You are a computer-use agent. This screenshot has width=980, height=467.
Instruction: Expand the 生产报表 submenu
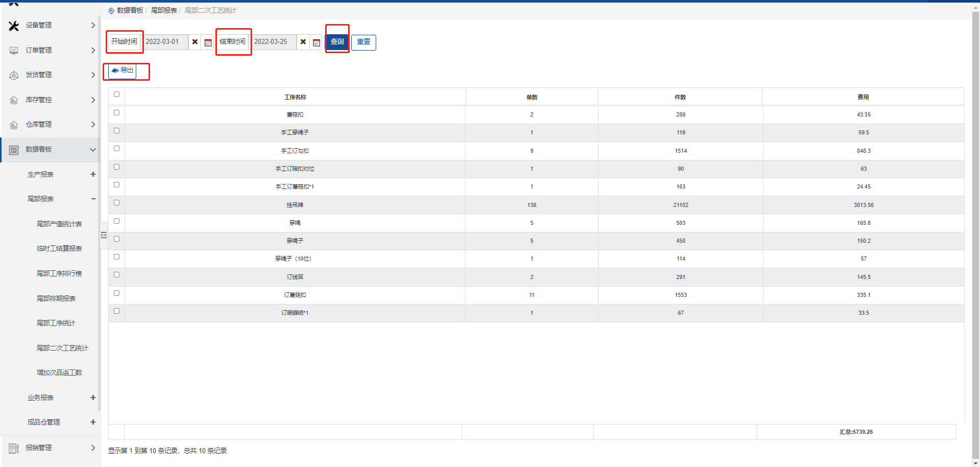(x=93, y=174)
